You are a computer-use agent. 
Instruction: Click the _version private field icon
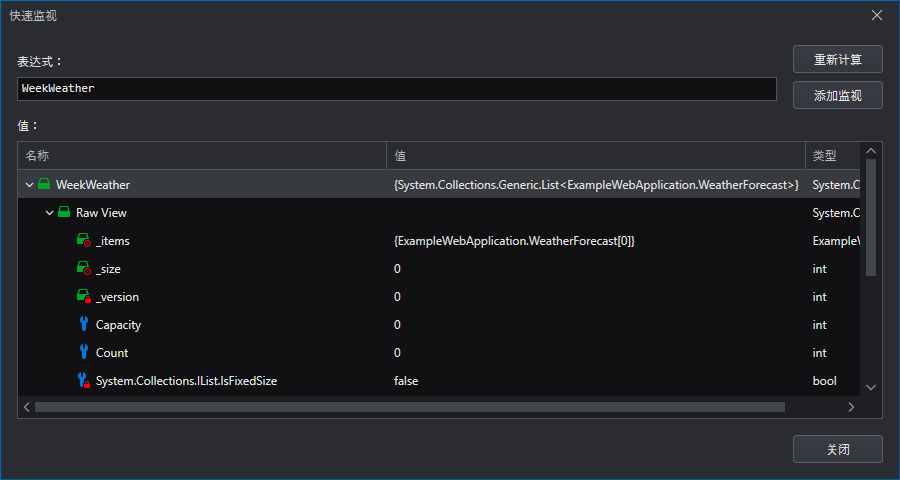[84, 296]
